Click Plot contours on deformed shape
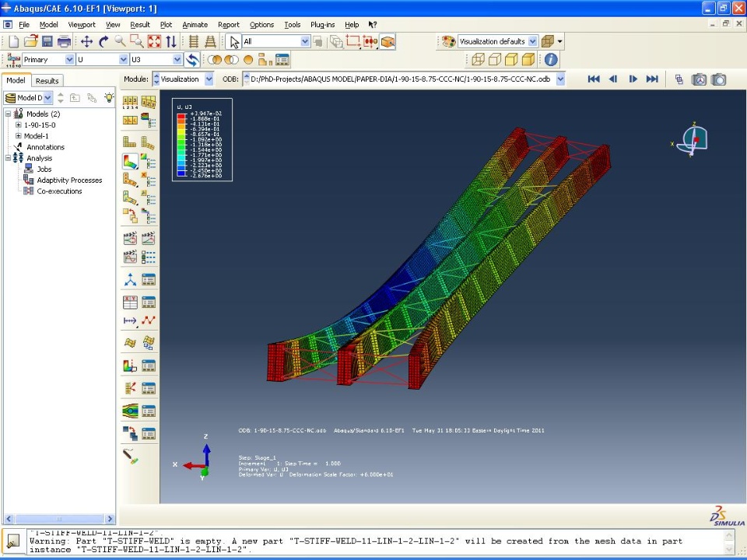747x560 pixels. (x=130, y=162)
